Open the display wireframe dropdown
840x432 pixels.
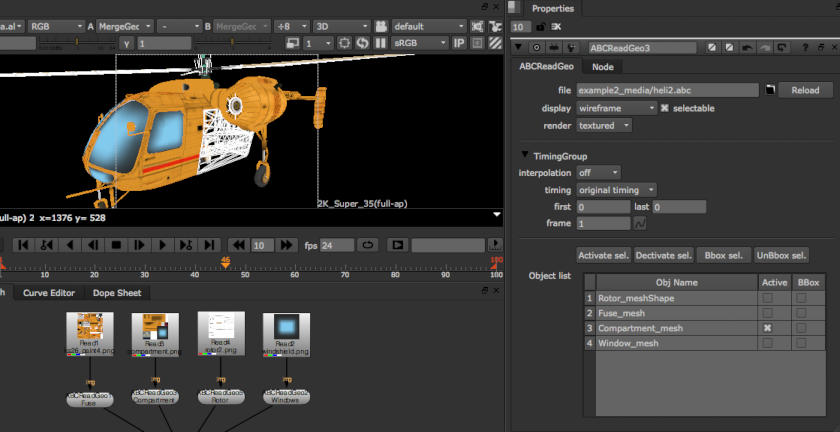coord(617,108)
